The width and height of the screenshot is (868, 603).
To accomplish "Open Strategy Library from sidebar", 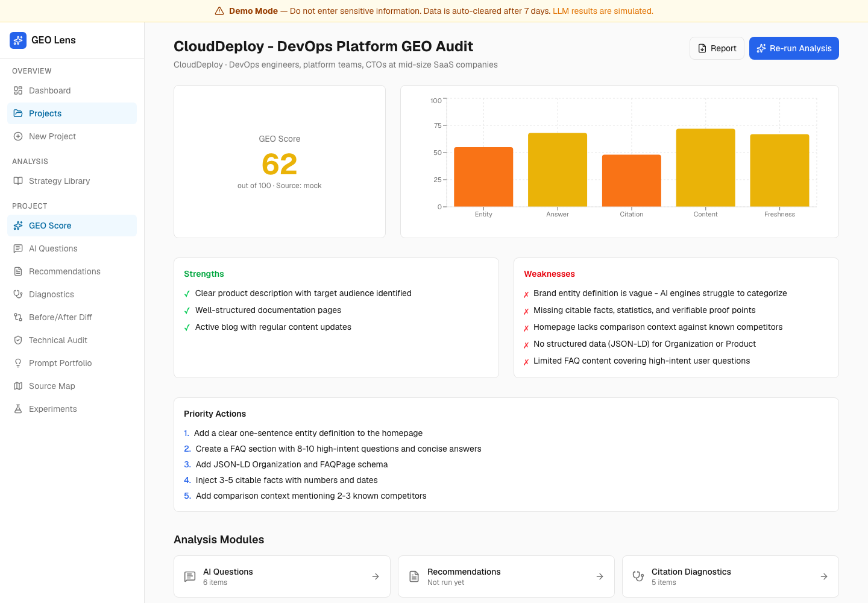I will [x=72, y=181].
